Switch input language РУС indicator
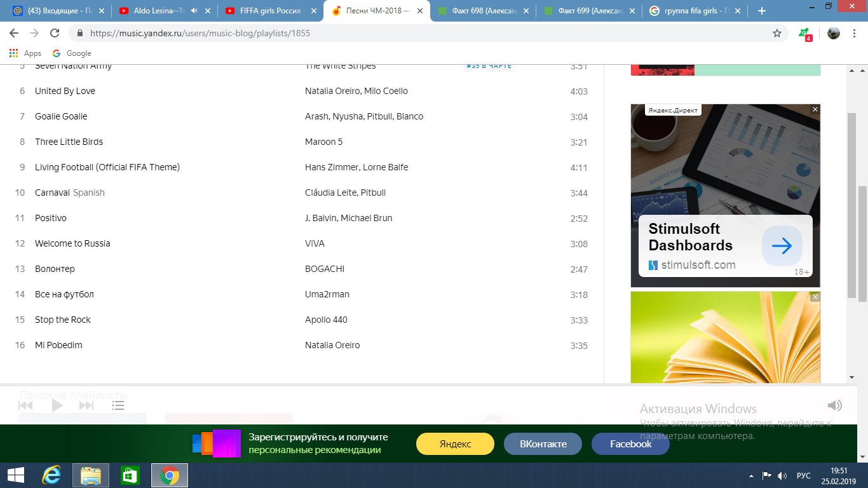The width and height of the screenshot is (868, 488). coord(804,476)
